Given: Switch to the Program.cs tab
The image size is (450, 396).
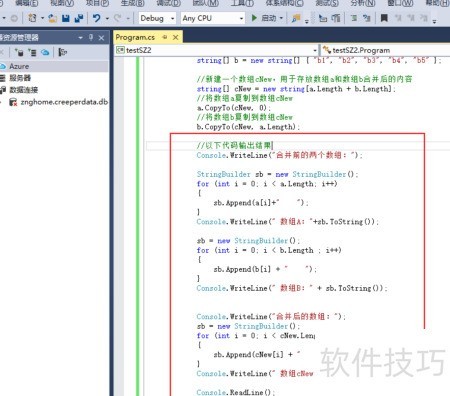Looking at the screenshot, I should [135, 37].
